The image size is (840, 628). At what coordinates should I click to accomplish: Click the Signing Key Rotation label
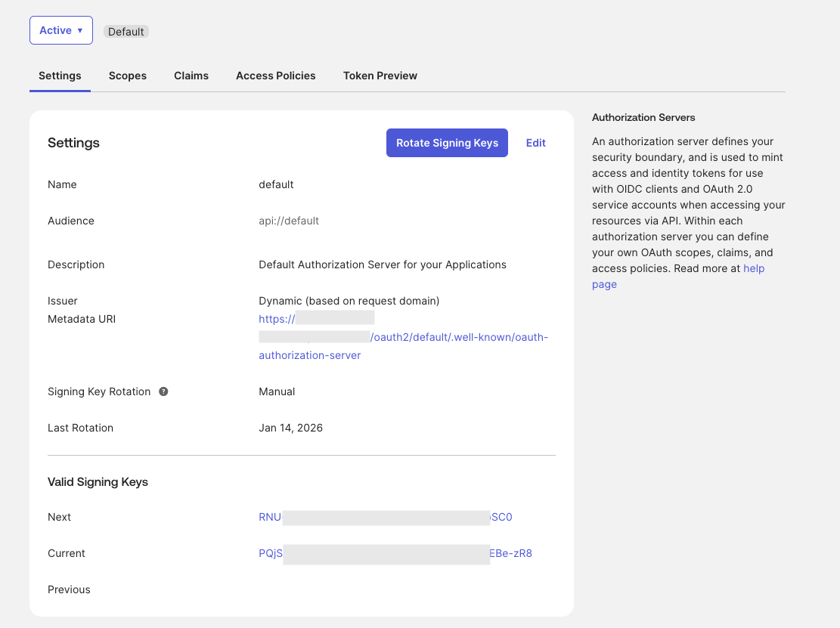99,391
